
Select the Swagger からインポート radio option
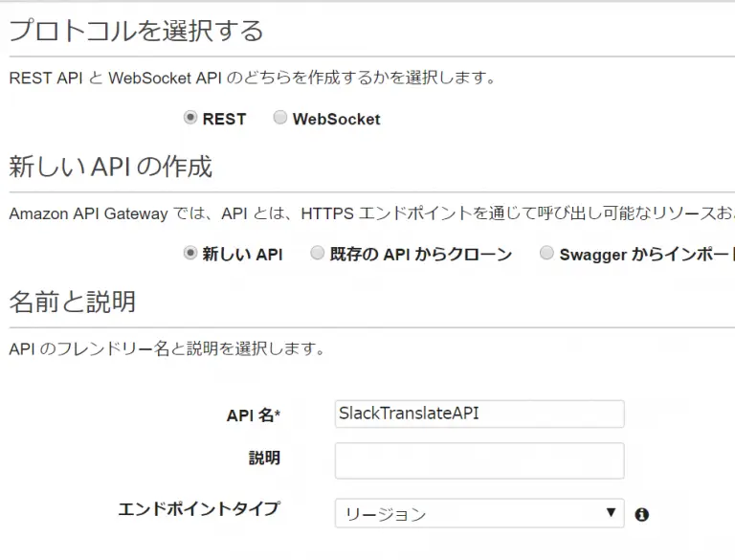[x=546, y=253]
